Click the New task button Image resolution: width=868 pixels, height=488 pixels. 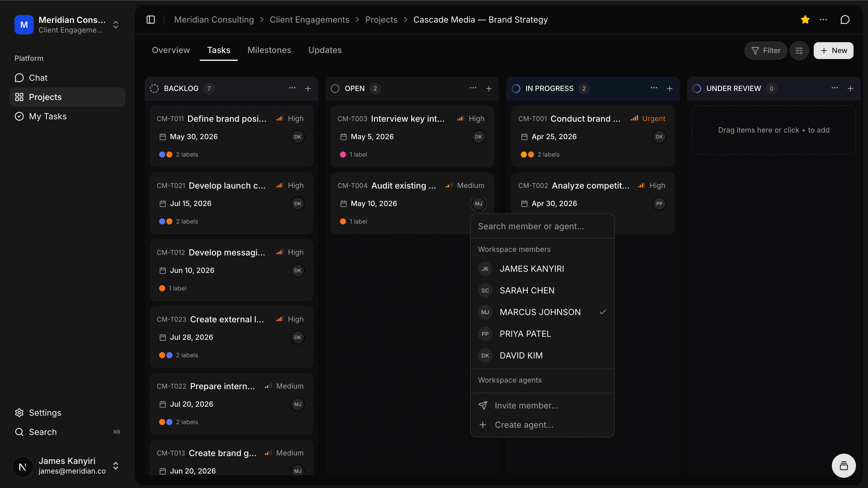[833, 51]
